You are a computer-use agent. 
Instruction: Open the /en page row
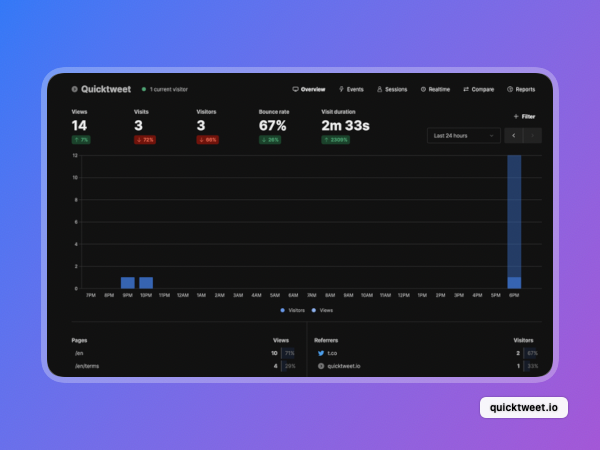tap(184, 353)
